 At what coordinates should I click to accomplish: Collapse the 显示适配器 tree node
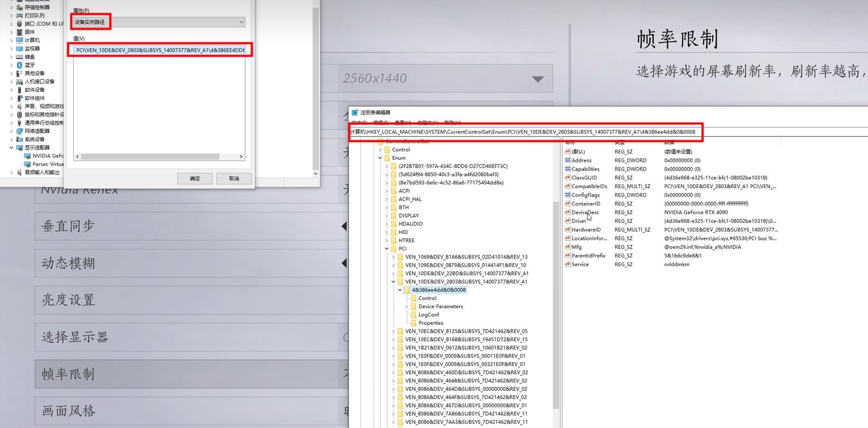point(12,147)
